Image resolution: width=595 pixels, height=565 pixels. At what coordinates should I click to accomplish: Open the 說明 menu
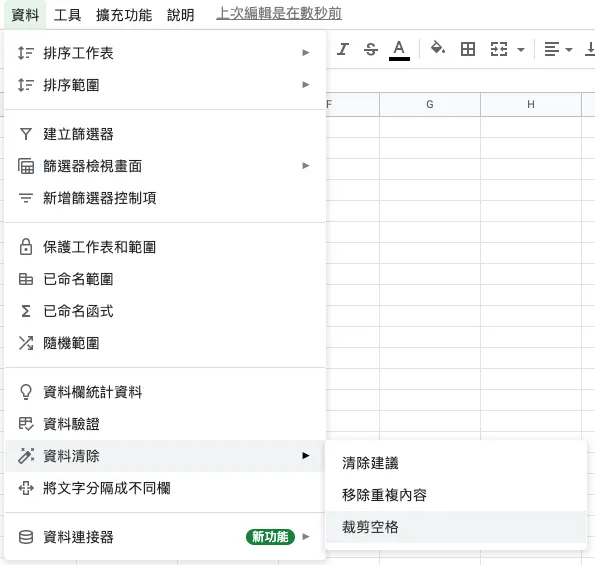pyautogui.click(x=181, y=15)
